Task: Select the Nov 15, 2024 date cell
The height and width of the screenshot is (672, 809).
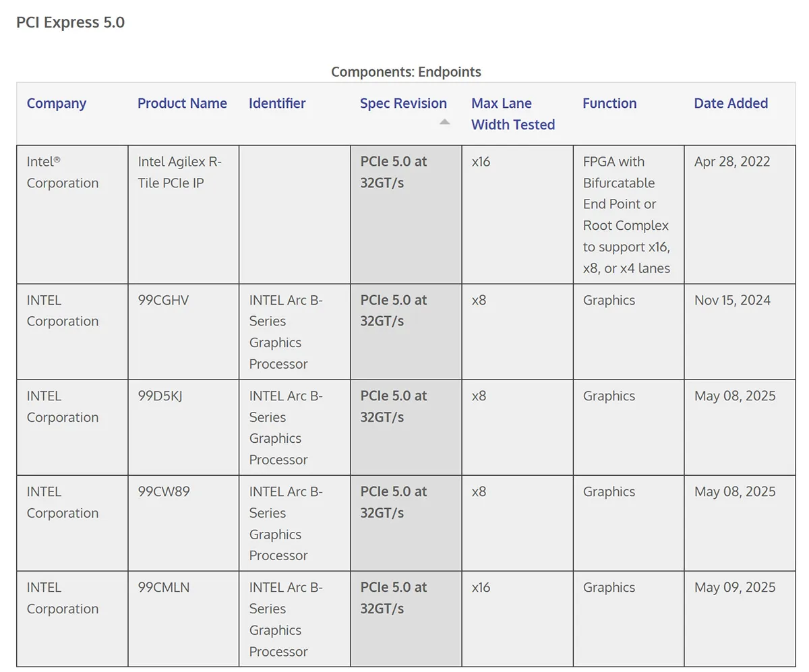Action: [x=740, y=332]
